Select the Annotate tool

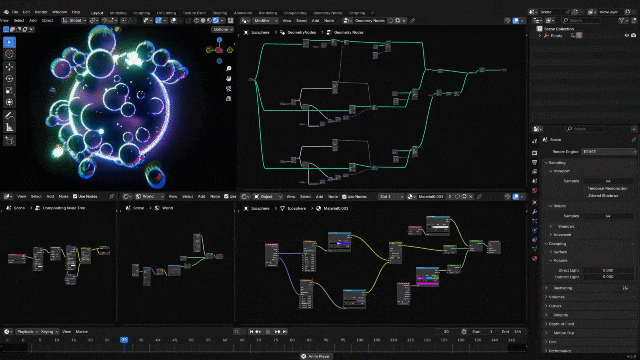[9, 116]
